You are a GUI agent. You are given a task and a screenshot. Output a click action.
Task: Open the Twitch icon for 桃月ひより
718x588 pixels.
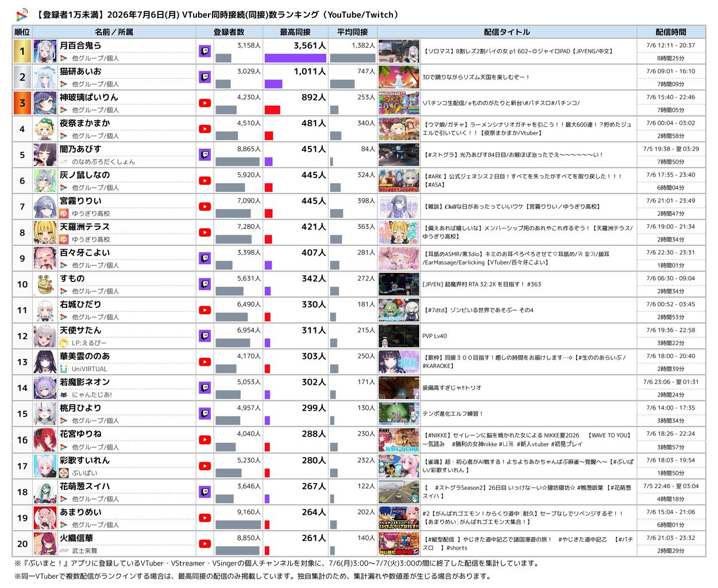[x=204, y=413]
